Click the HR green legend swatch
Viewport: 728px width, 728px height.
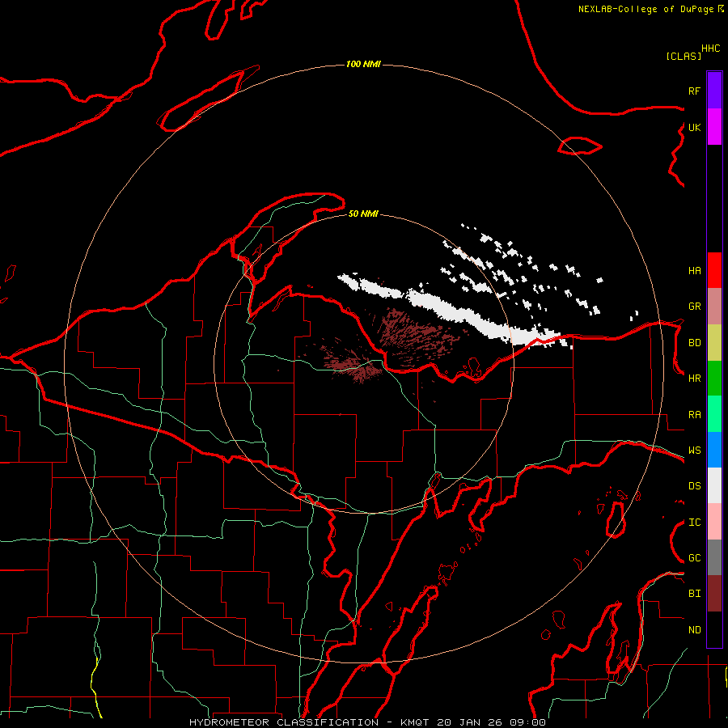(714, 379)
